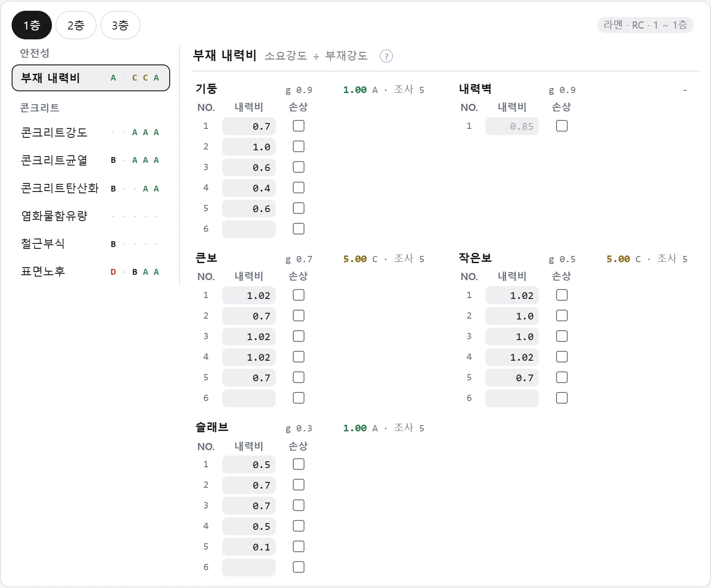Image resolution: width=711 pixels, height=588 pixels.
Task: Click empty 작은보 row 6 내력비 field
Action: coord(512,398)
